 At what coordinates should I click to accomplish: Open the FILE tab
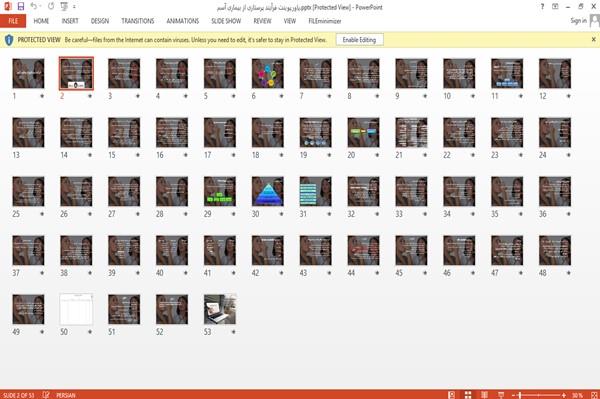tap(13, 21)
